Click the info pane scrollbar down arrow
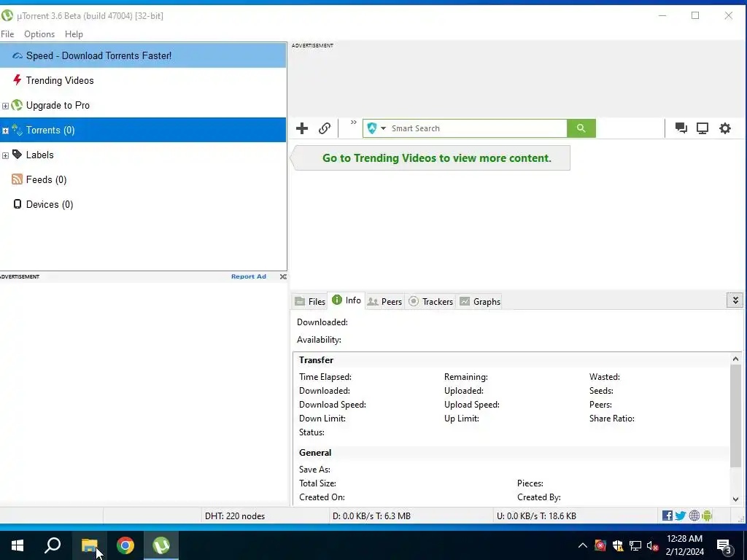 (735, 499)
